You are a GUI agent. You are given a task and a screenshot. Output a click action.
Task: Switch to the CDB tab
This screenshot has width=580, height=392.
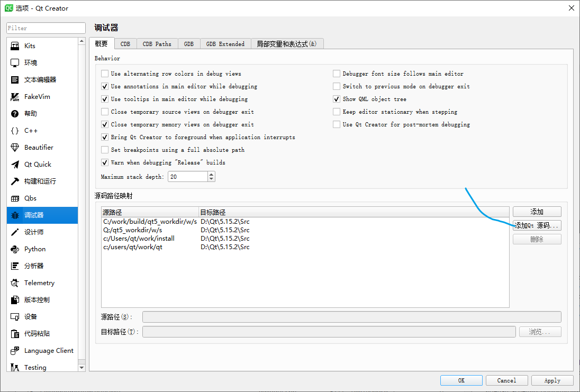(x=125, y=44)
